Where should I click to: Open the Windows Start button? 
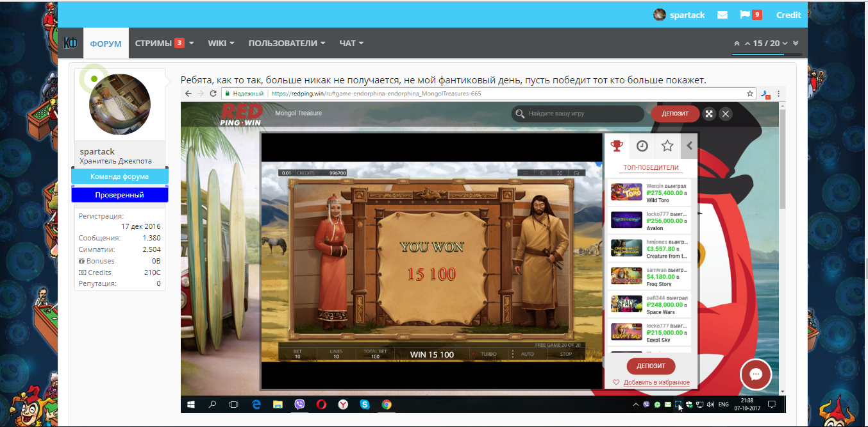tap(191, 405)
